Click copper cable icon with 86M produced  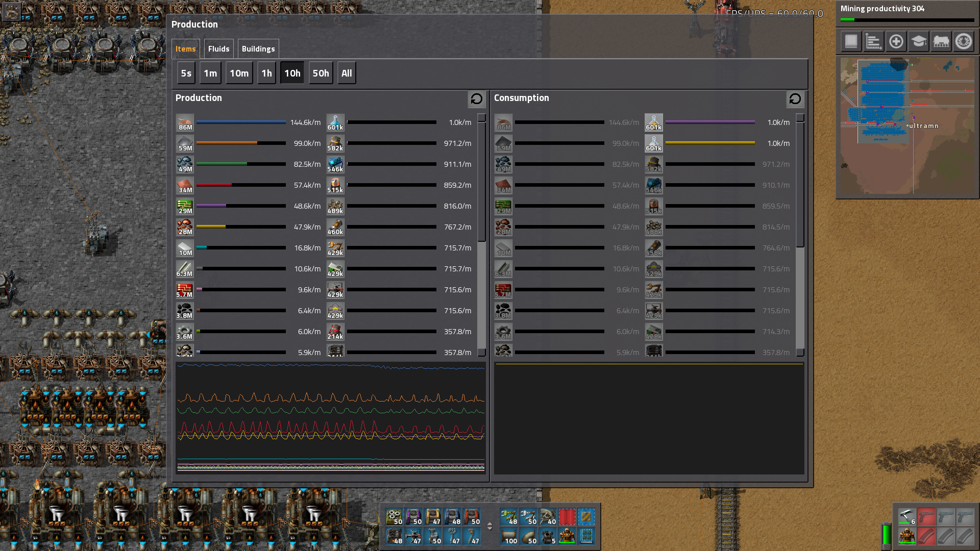pos(185,122)
